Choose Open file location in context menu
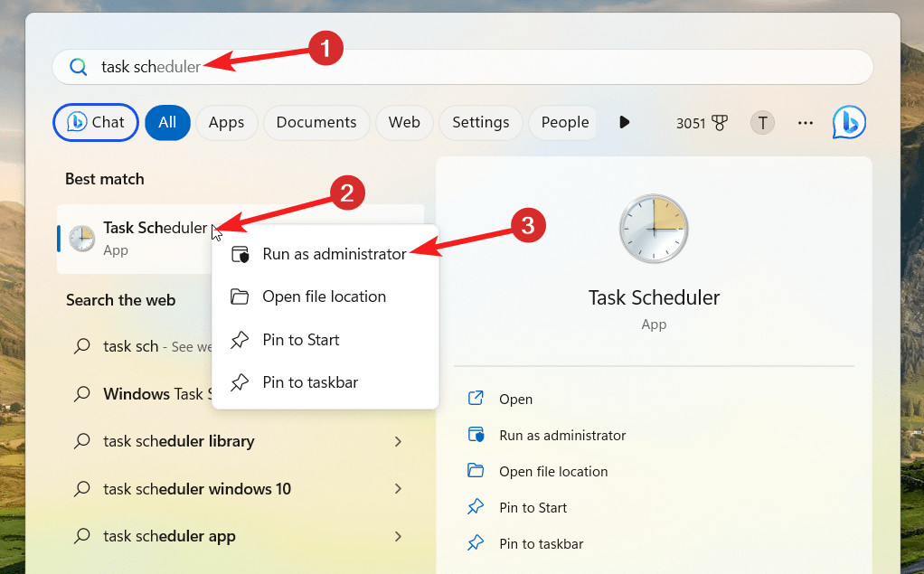 click(324, 296)
